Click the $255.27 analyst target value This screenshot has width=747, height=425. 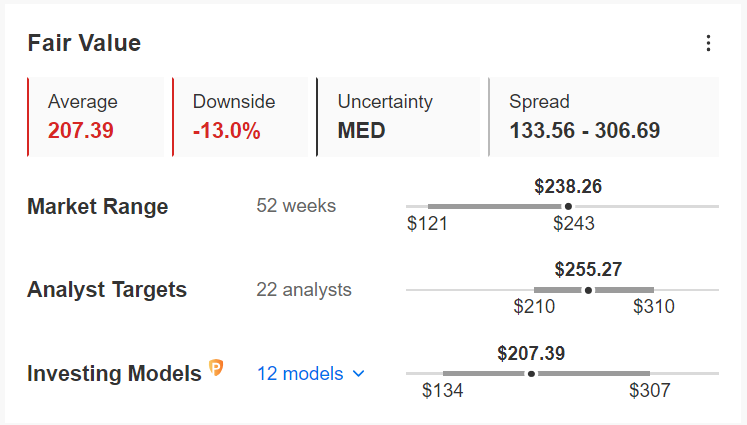588,269
